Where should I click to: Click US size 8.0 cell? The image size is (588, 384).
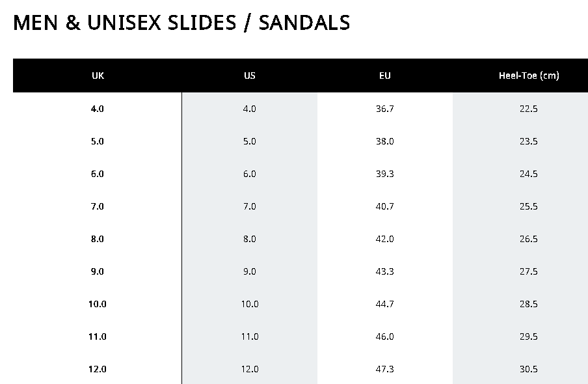(250, 239)
